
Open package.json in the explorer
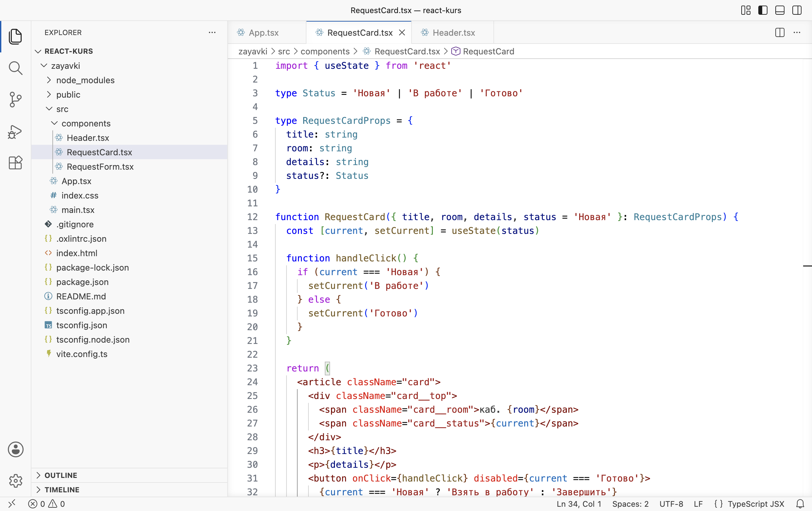[x=129, y=282]
